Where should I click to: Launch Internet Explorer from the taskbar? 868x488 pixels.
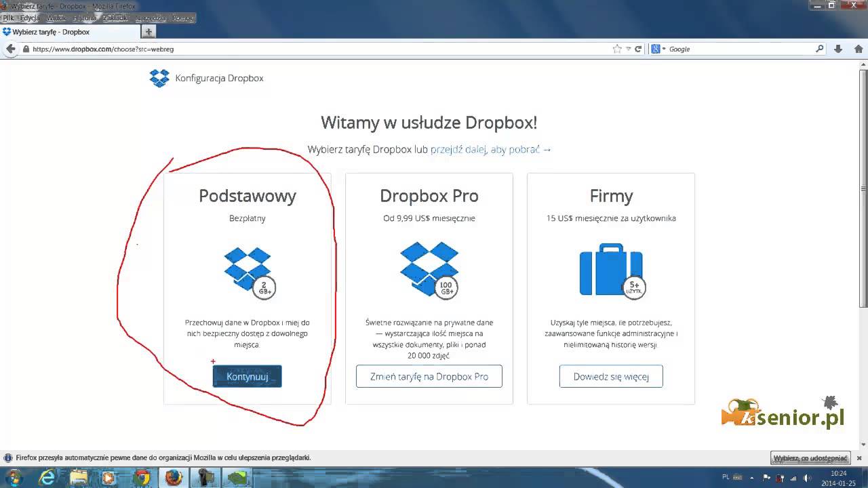pos(47,477)
